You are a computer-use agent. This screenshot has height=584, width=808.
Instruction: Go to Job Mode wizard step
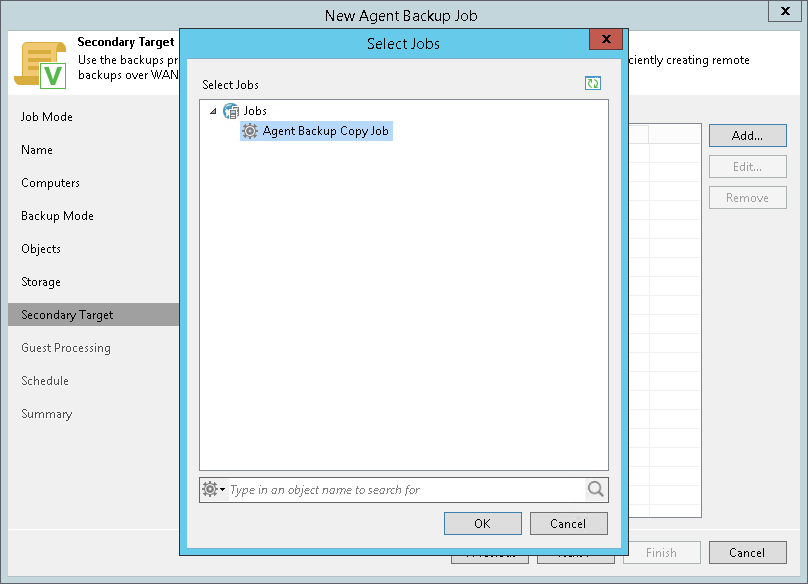47,117
